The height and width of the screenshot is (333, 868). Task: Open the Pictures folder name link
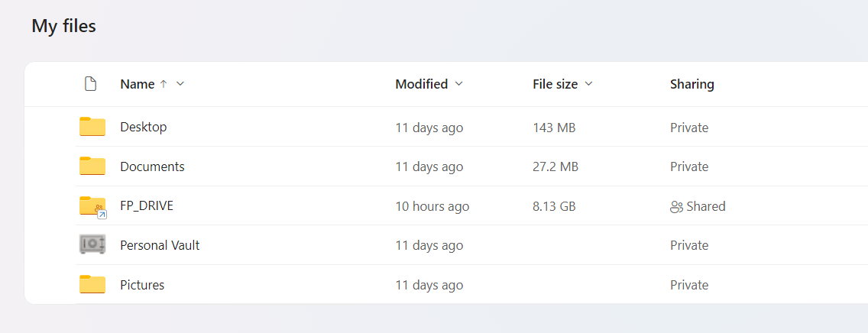click(142, 285)
